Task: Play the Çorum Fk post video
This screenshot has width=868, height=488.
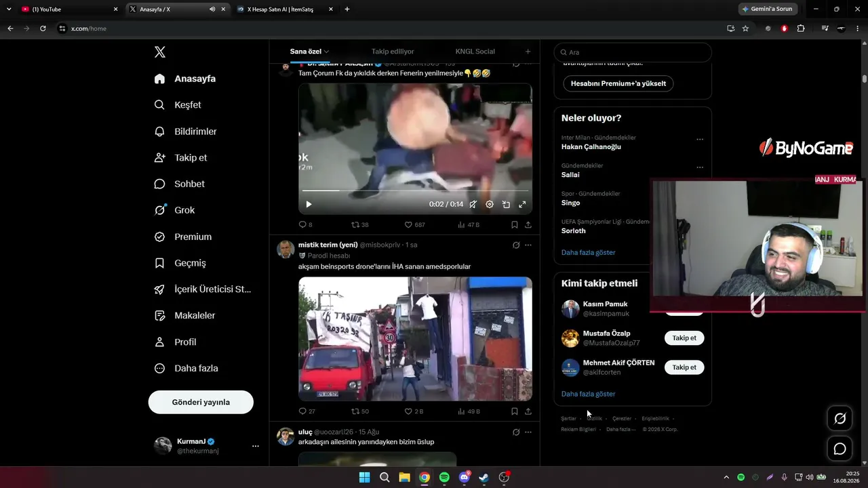Action: 309,204
